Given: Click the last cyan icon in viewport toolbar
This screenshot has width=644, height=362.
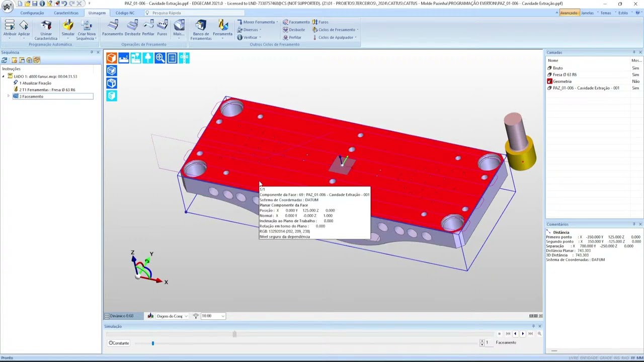Looking at the screenshot, I should [184, 58].
